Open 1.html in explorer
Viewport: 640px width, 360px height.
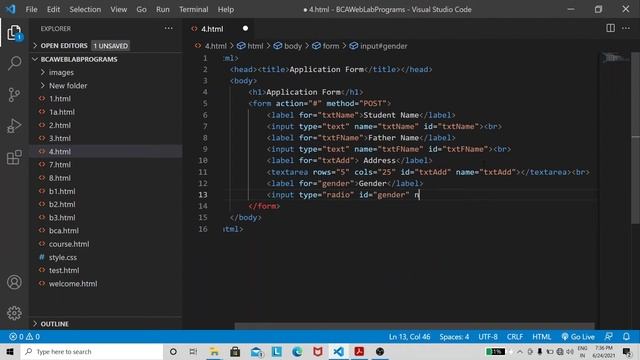(x=105, y=98)
